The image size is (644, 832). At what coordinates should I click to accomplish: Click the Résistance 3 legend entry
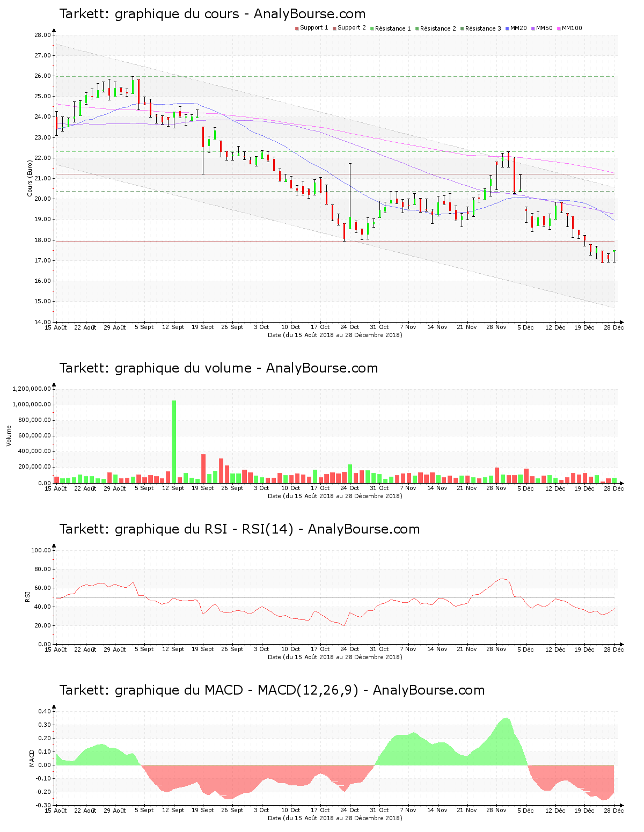481,28
